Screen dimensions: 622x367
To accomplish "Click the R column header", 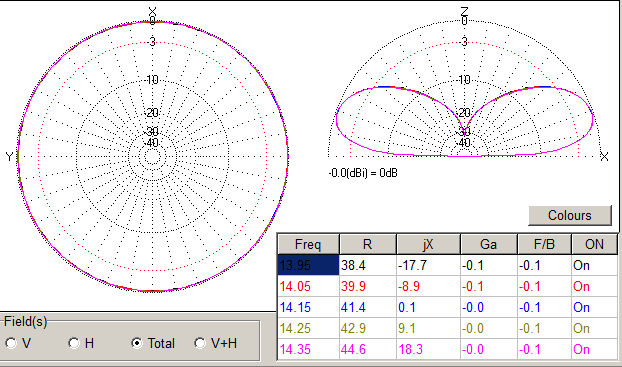I will (x=368, y=244).
